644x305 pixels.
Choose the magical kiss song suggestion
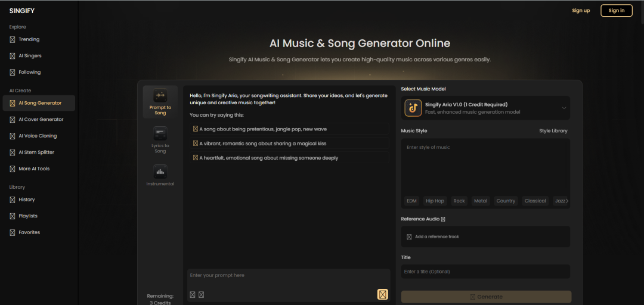point(289,143)
